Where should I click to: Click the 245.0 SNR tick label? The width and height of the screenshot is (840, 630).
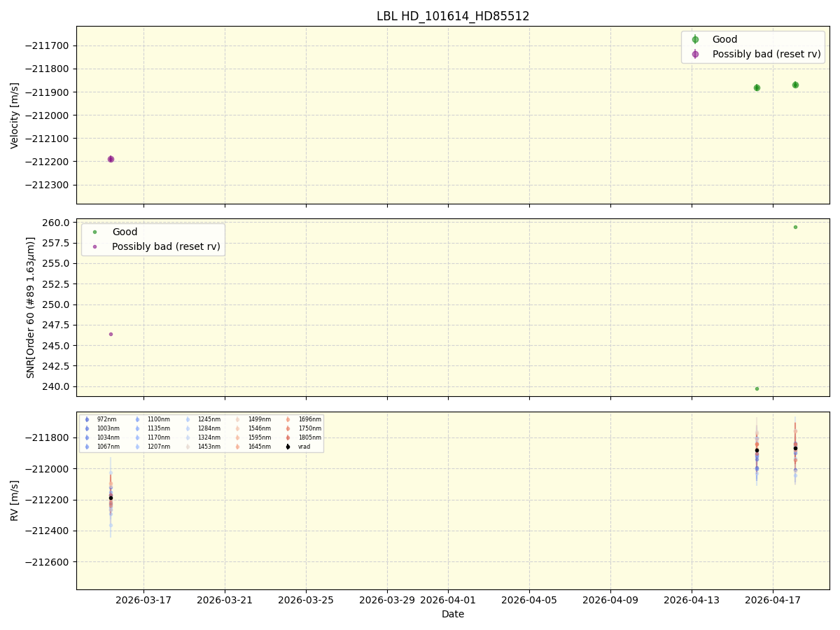tap(57, 346)
